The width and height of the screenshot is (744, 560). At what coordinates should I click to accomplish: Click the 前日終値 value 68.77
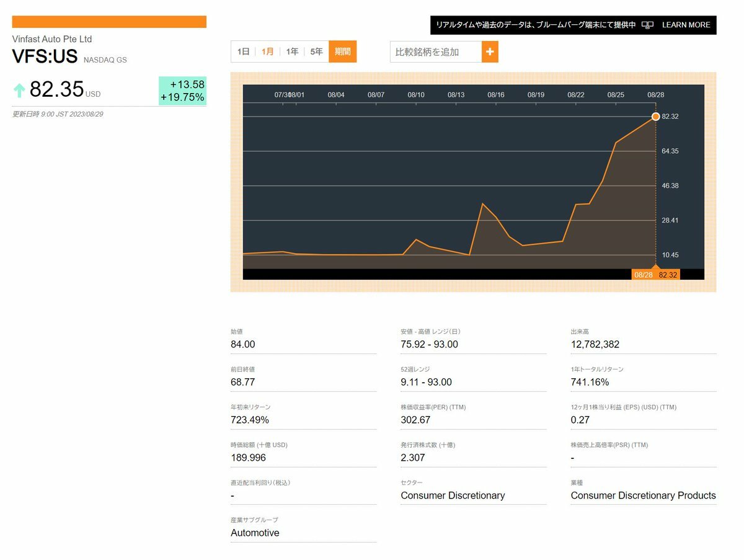[x=243, y=382]
